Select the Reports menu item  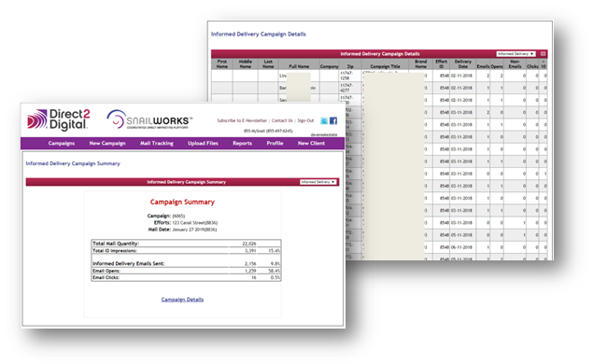click(243, 143)
